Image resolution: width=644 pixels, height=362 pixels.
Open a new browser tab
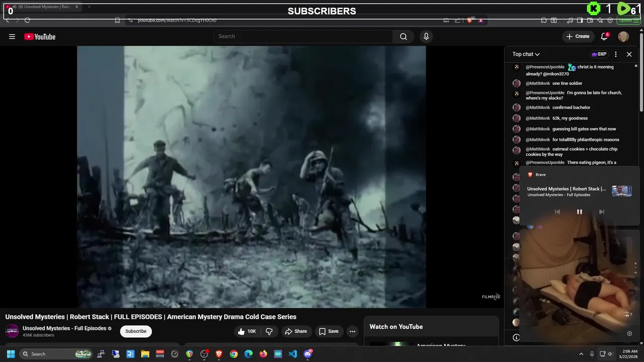pyautogui.click(x=89, y=7)
